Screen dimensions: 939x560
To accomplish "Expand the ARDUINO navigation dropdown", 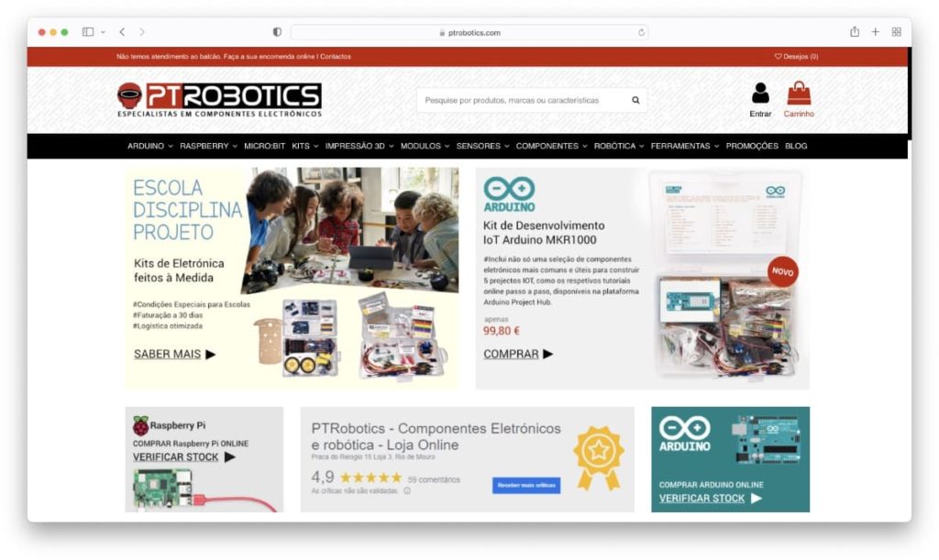I will point(146,146).
